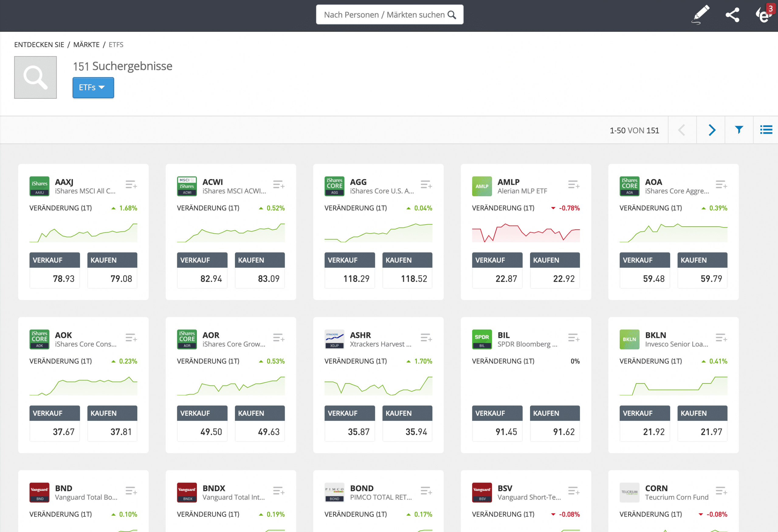778x532 pixels.
Task: Click MÄRKTE breadcrumb link
Action: click(86, 44)
